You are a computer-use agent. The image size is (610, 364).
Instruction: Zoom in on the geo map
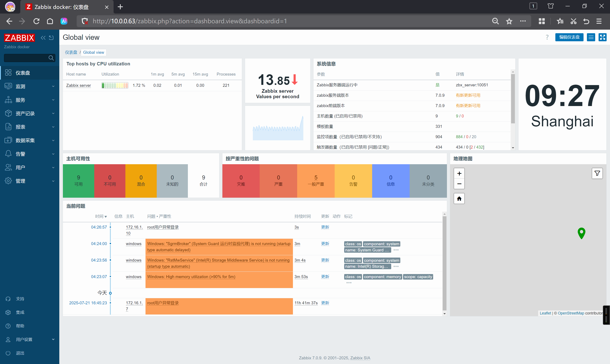click(x=459, y=173)
